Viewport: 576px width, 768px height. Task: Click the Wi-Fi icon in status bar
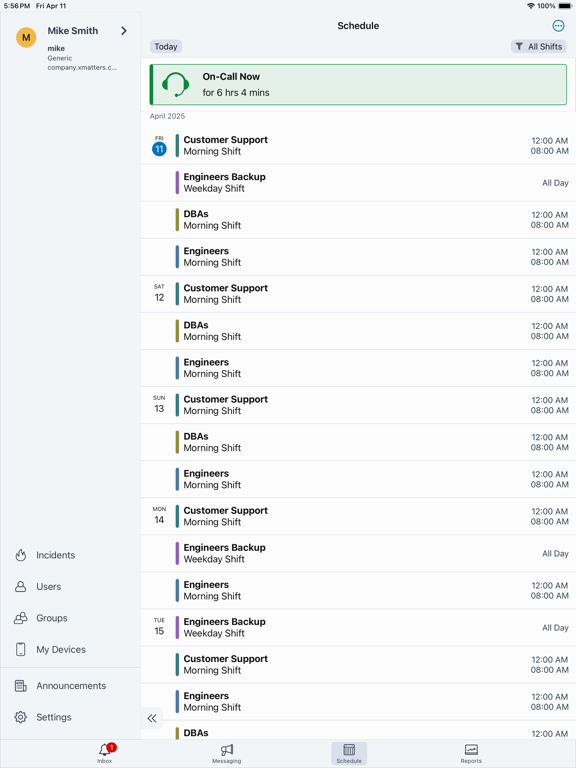pos(531,6)
